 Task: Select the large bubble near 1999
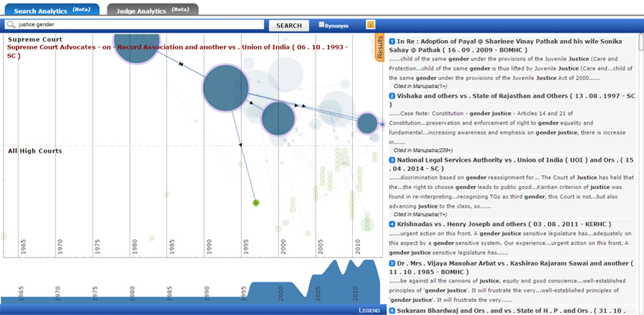click(x=278, y=118)
